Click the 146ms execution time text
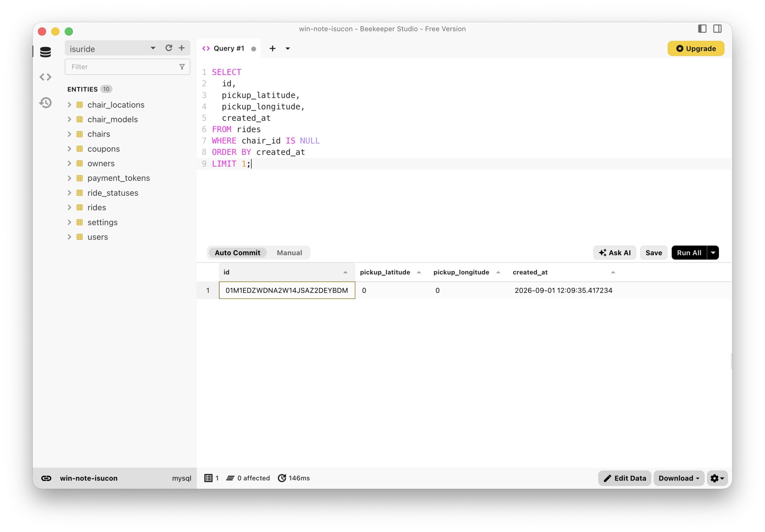Screen dimensions: 765x532 pyautogui.click(x=299, y=478)
